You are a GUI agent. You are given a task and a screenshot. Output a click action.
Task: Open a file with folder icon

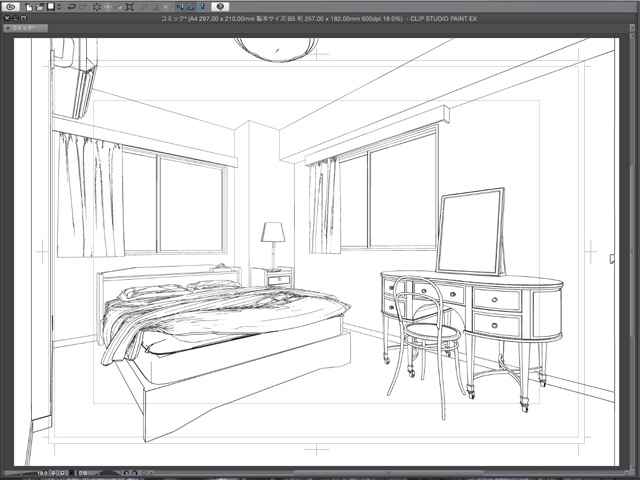tap(40, 7)
